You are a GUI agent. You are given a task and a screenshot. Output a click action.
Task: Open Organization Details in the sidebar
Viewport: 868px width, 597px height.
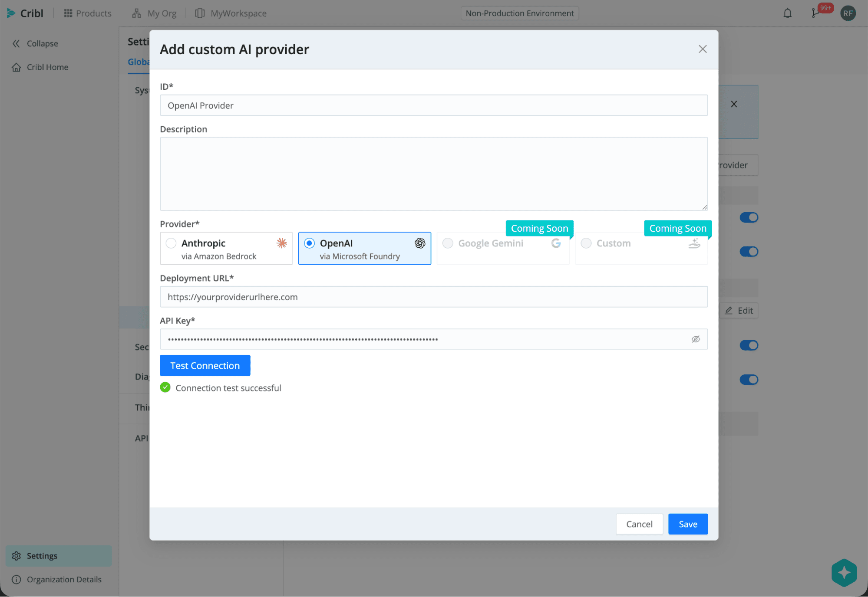pos(64,579)
